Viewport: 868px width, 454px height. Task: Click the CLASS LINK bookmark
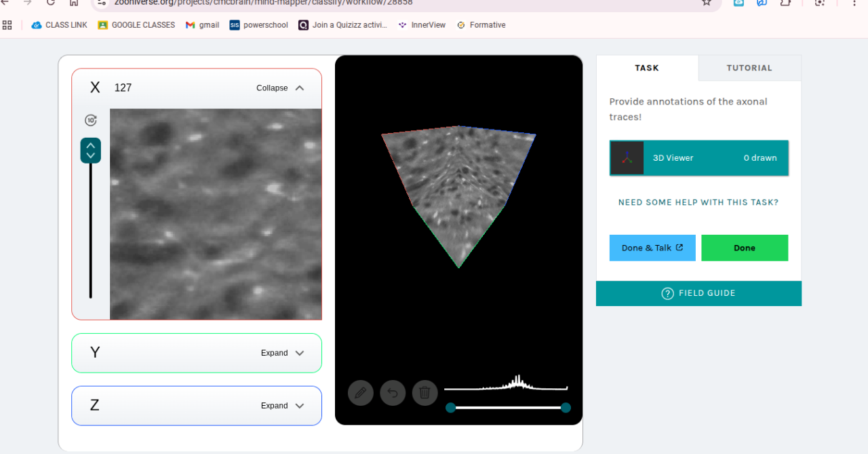pos(60,25)
